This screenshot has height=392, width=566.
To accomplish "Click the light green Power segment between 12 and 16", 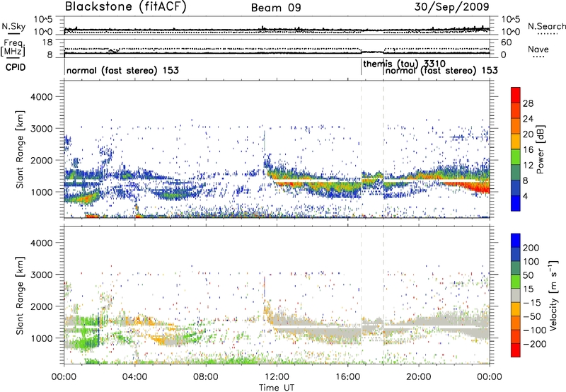I will (516, 157).
